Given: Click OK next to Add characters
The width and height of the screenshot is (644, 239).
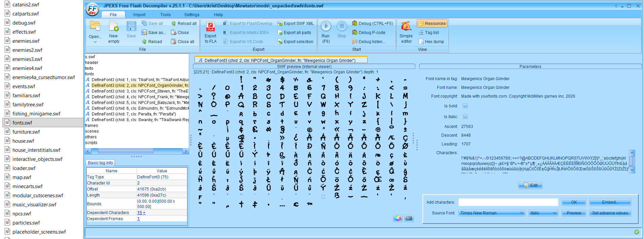Looking at the screenshot, I should coord(574,202).
